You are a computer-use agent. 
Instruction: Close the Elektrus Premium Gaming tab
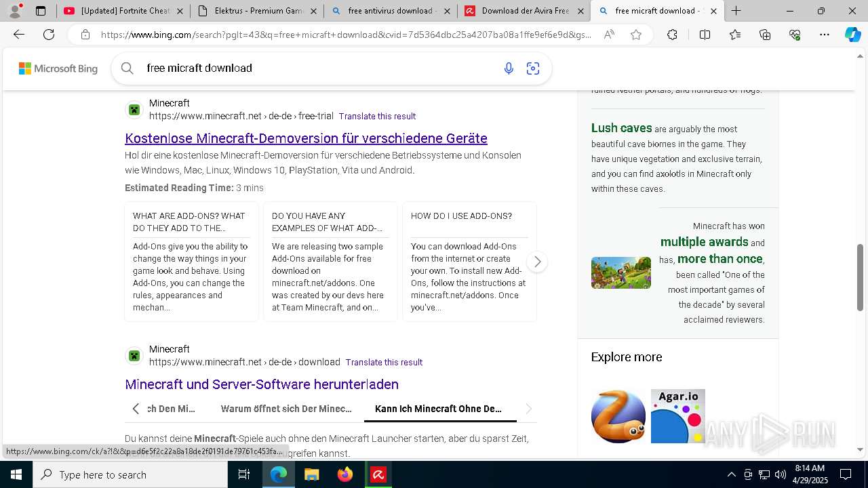click(313, 11)
